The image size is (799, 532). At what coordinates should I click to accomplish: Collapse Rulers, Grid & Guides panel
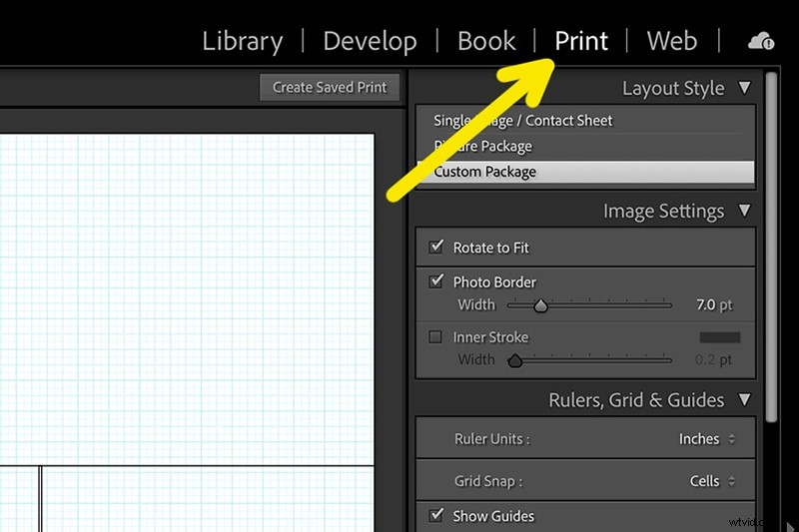click(x=744, y=399)
